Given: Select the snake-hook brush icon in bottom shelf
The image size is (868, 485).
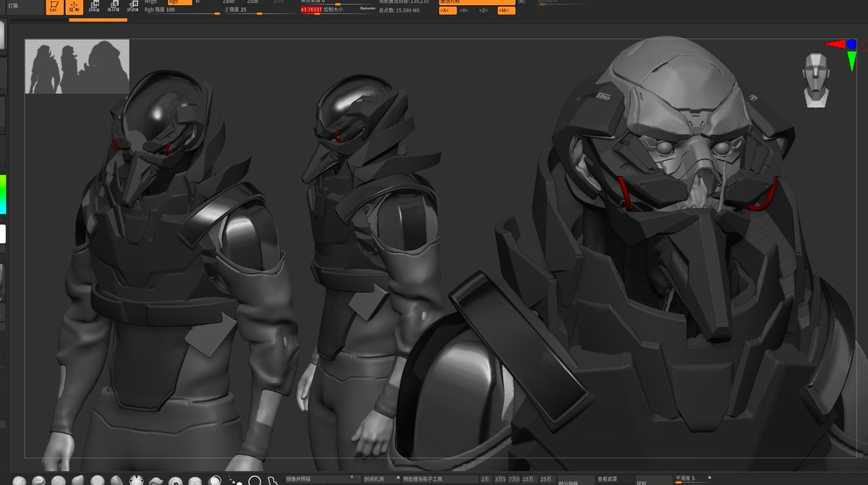Looking at the screenshot, I should coord(155,481).
